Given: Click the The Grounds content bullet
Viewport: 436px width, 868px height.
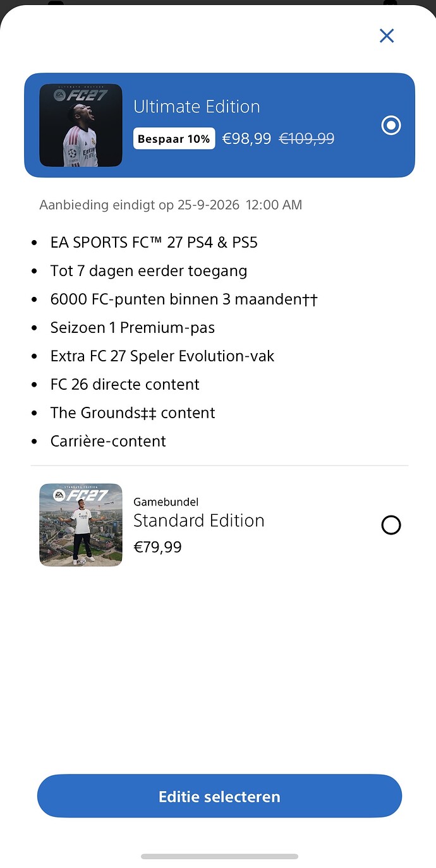Looking at the screenshot, I should (x=133, y=413).
